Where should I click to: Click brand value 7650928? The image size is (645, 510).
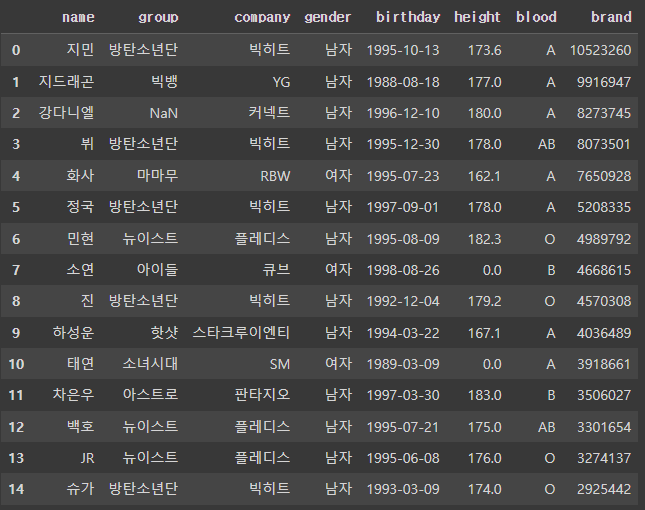[x=604, y=176]
